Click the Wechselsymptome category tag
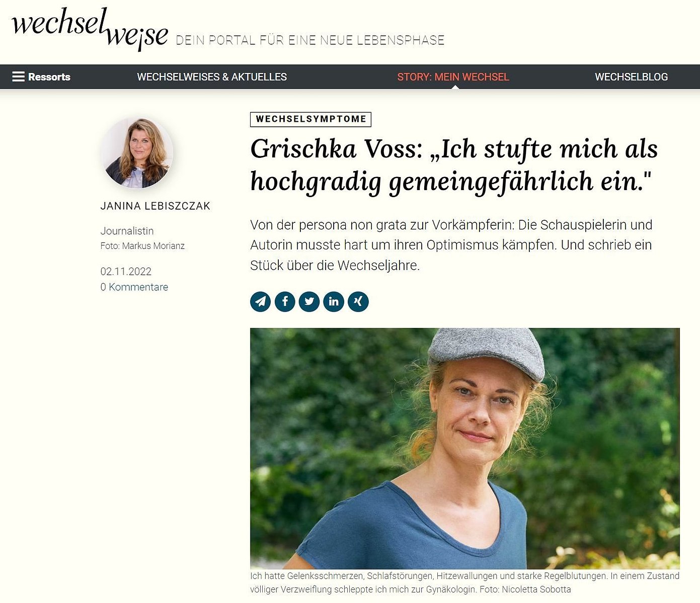Screen dimensions: 700x603 tap(310, 119)
